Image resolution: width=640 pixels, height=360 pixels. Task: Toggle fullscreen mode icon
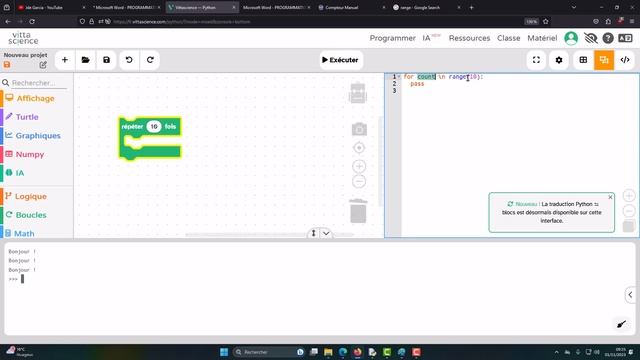coord(536,60)
